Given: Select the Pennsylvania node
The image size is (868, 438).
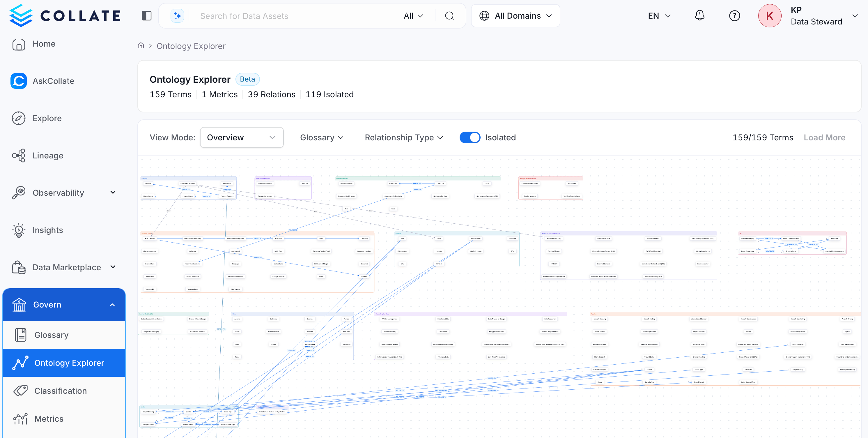Looking at the screenshot, I should 310,344.
